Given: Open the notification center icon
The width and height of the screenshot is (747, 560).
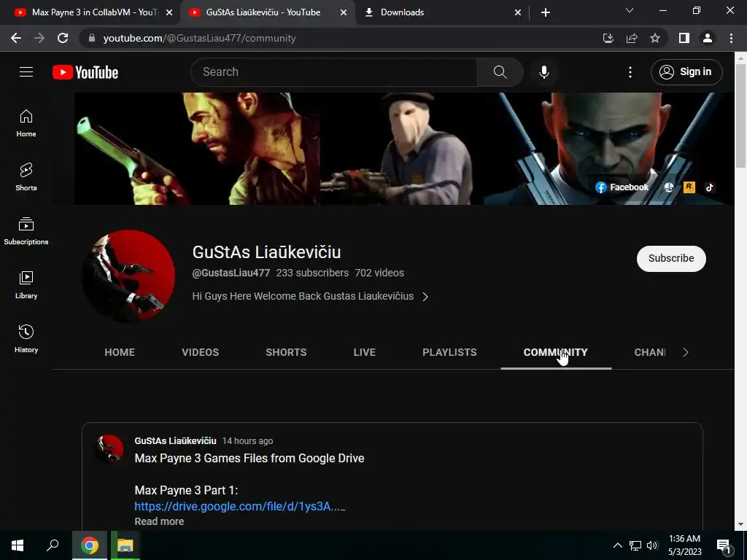Looking at the screenshot, I should [724, 545].
